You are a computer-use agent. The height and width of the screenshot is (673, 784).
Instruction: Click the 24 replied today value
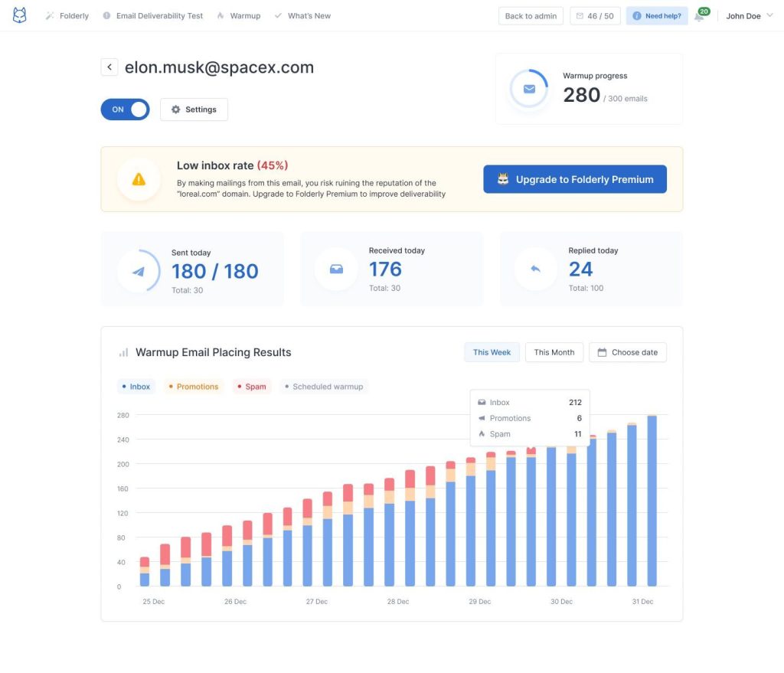(x=580, y=270)
